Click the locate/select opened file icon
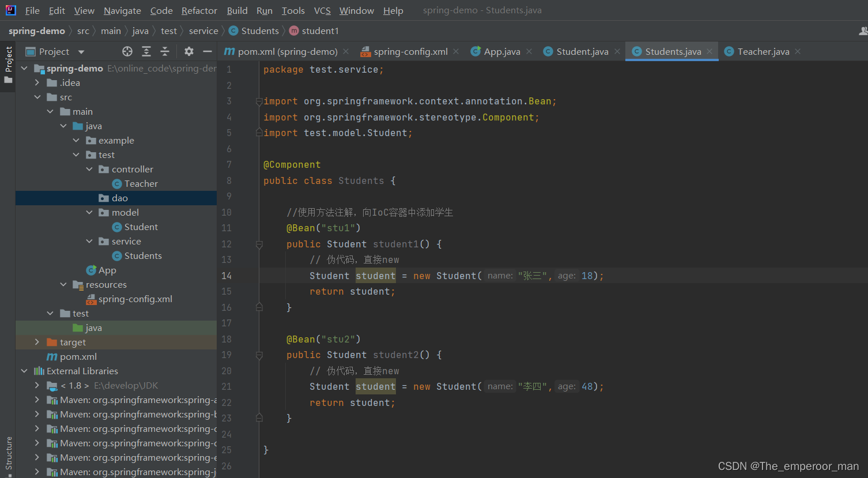 coord(127,51)
